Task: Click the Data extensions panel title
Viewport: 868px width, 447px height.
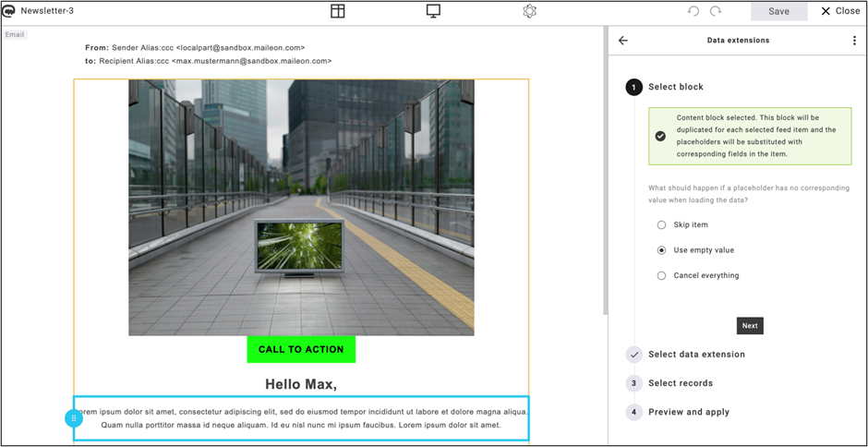Action: pyautogui.click(x=738, y=41)
